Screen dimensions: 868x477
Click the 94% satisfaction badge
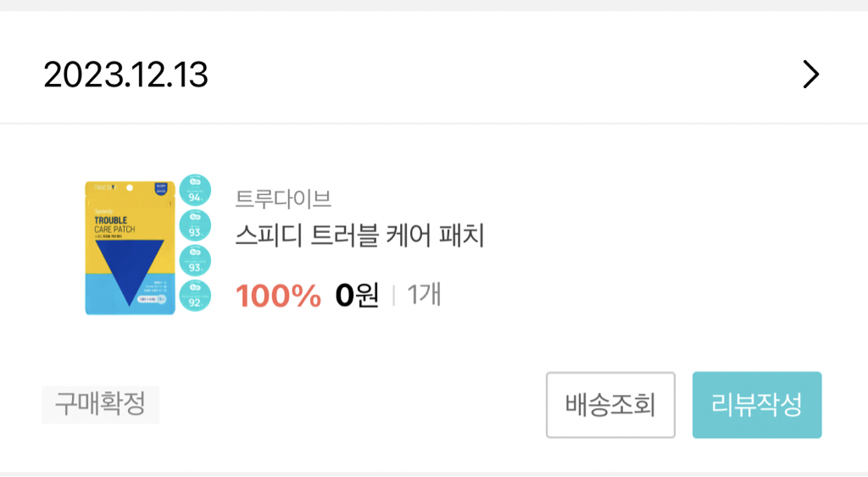click(x=196, y=191)
